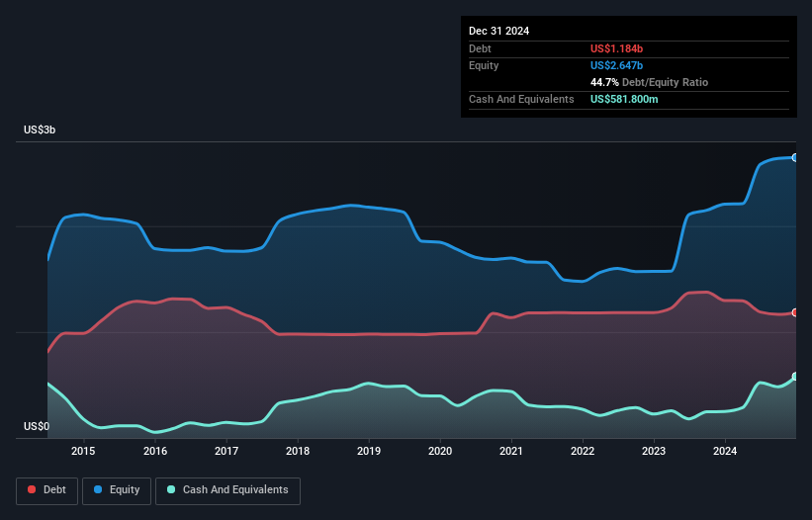Click Cash And Equivalents label in tooltip
Screen dimensions: 812x520
[521, 99]
